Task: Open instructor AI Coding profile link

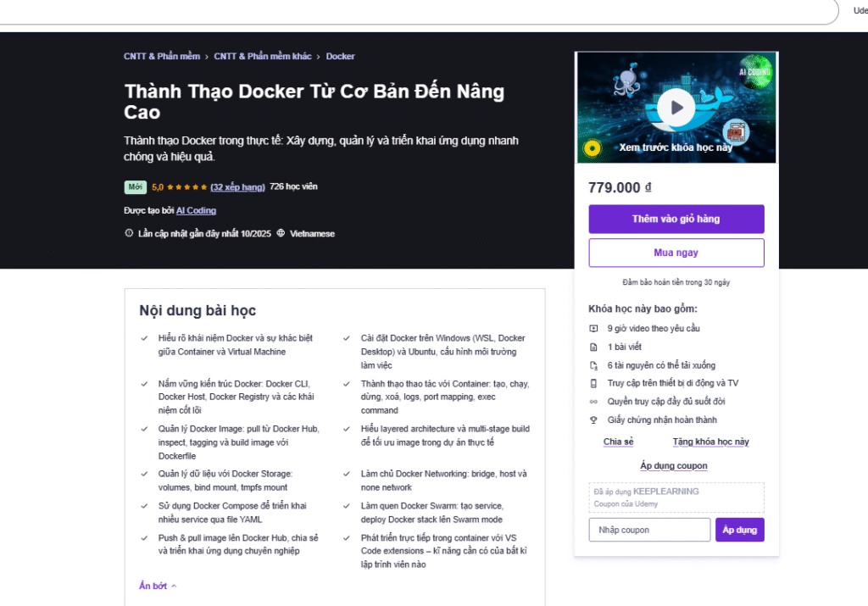Action: [x=196, y=210]
